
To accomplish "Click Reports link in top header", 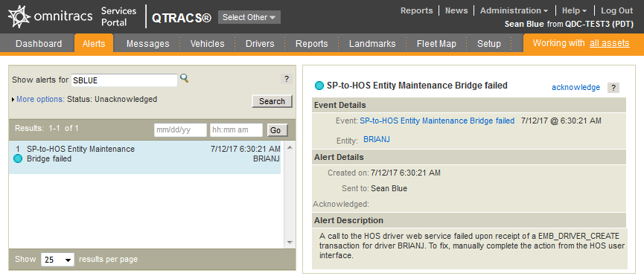I will [x=416, y=10].
